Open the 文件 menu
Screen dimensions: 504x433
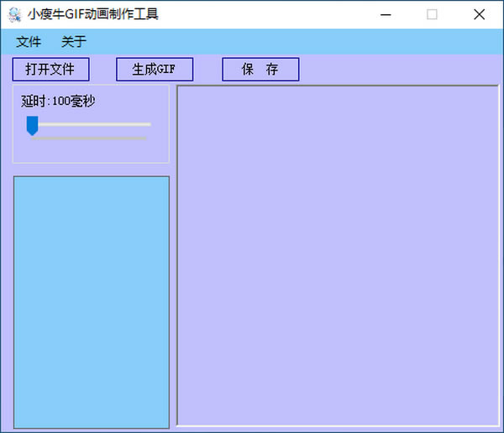(x=29, y=42)
